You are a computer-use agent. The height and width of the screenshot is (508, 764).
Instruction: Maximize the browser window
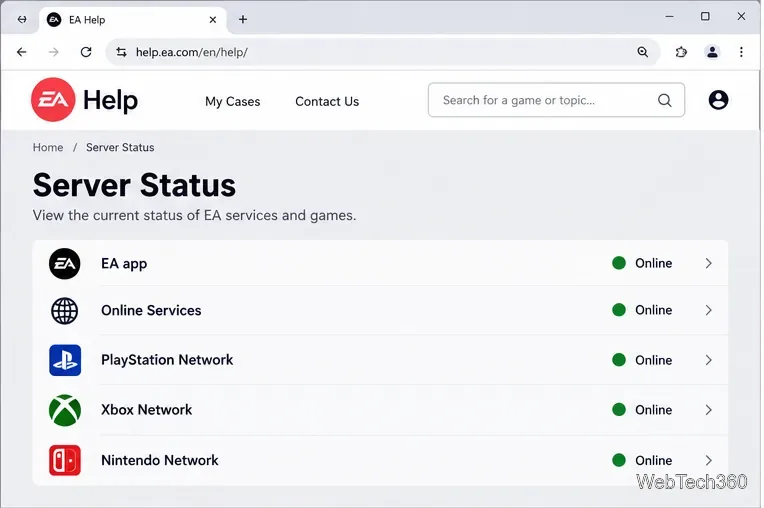(705, 17)
